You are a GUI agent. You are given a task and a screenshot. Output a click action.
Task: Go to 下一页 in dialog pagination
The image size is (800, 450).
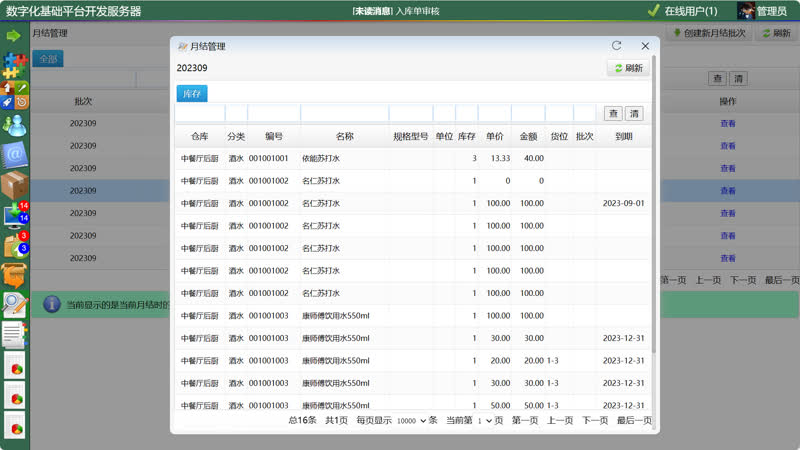(595, 421)
